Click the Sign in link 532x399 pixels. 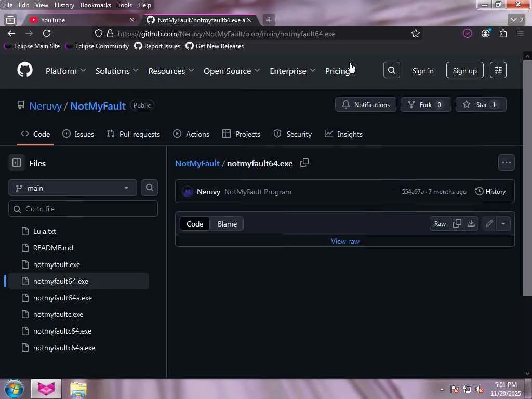pos(423,71)
